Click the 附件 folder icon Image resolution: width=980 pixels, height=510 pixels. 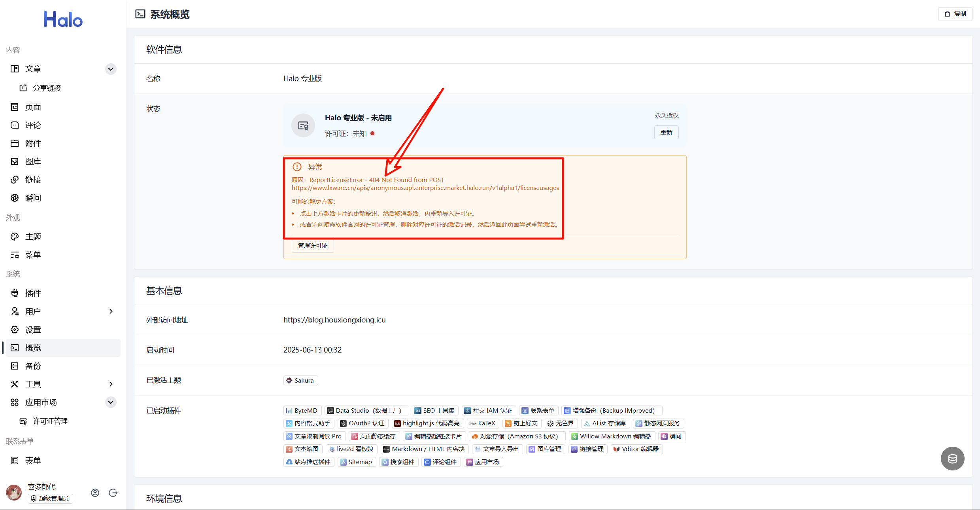[15, 143]
